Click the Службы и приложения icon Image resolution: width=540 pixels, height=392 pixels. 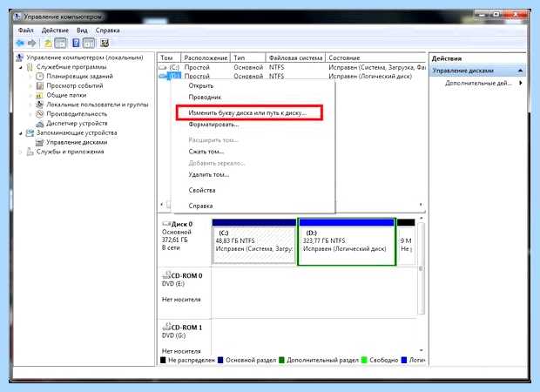30,152
